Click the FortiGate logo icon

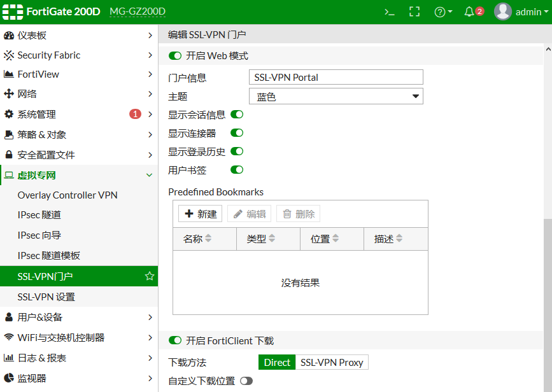coord(13,12)
